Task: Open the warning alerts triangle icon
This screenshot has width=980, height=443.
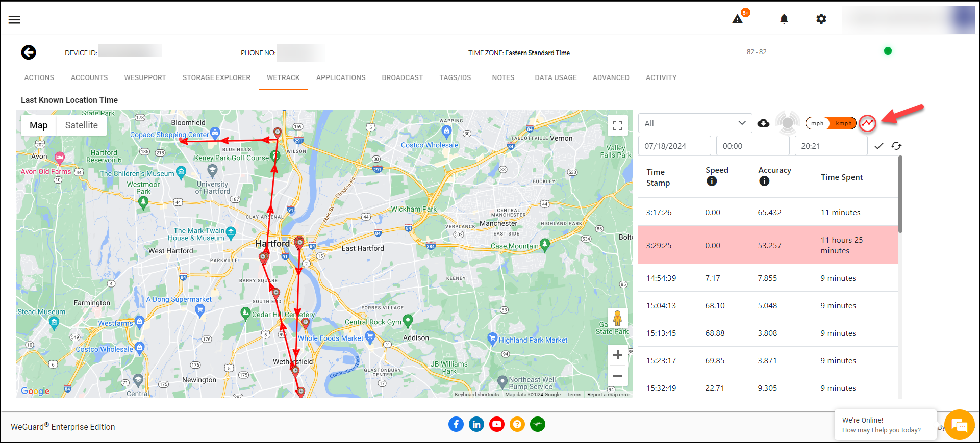Action: (738, 19)
